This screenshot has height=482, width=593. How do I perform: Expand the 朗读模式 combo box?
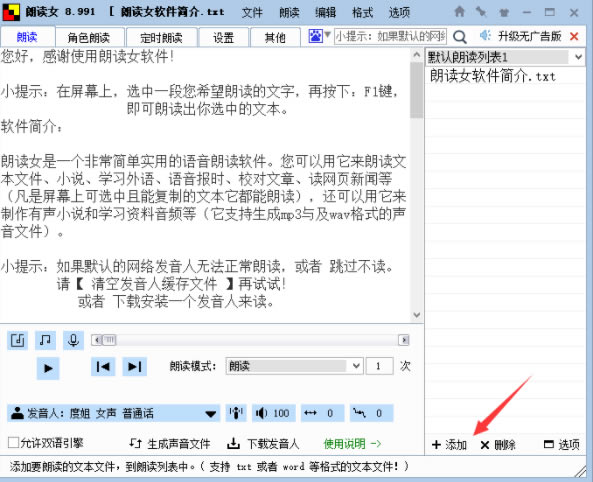click(294, 366)
